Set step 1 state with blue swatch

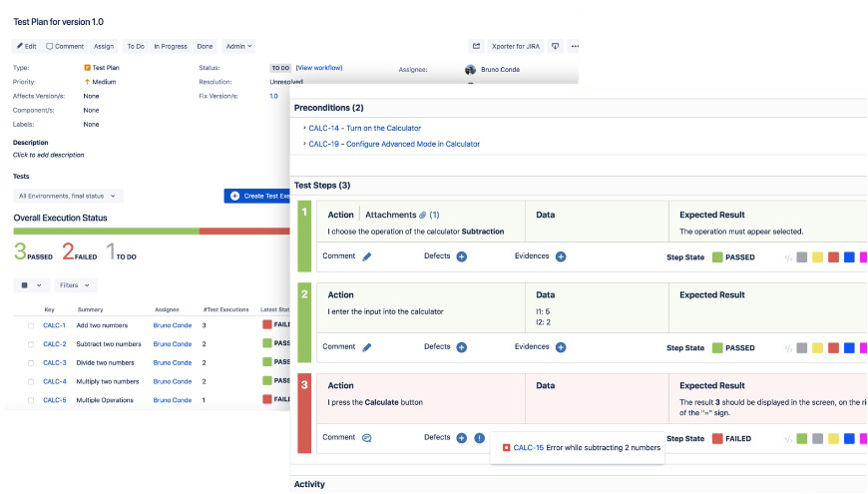pyautogui.click(x=849, y=257)
